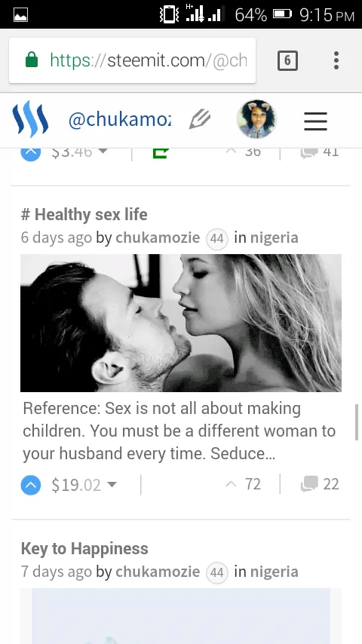Tap the green padlock security icon
Viewport: 362px width, 644px height.
pyautogui.click(x=32, y=60)
